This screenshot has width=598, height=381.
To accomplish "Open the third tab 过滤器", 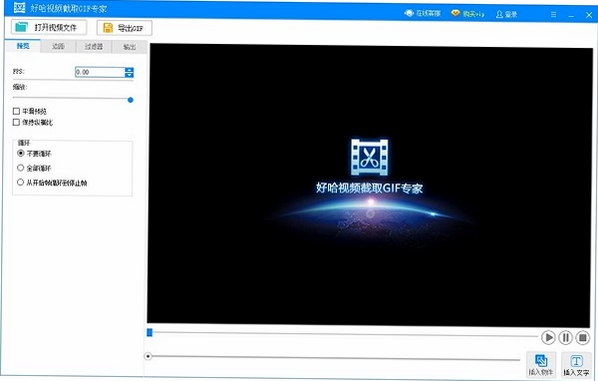I will click(94, 47).
